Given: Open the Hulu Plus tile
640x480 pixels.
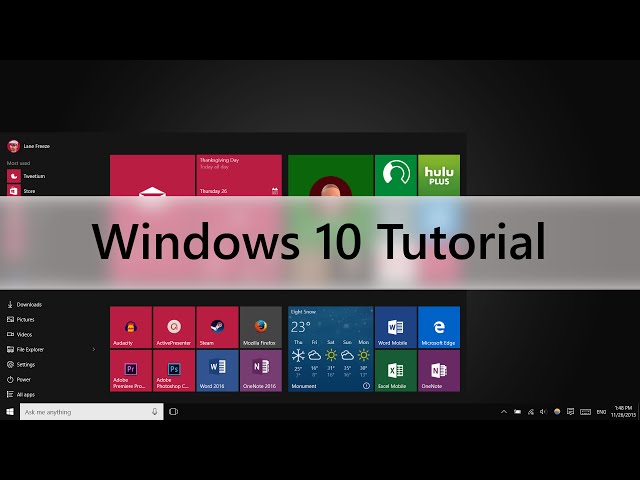Looking at the screenshot, I should click(439, 175).
